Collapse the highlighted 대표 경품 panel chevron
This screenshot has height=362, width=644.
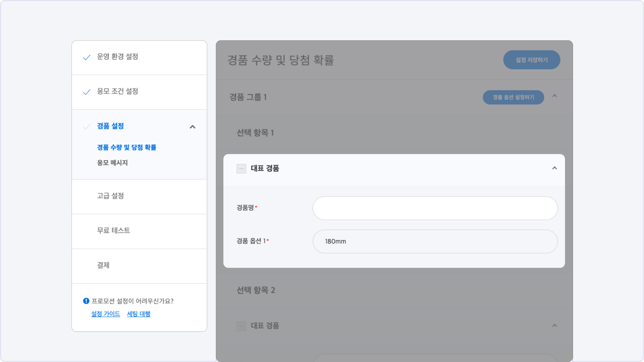click(x=554, y=168)
